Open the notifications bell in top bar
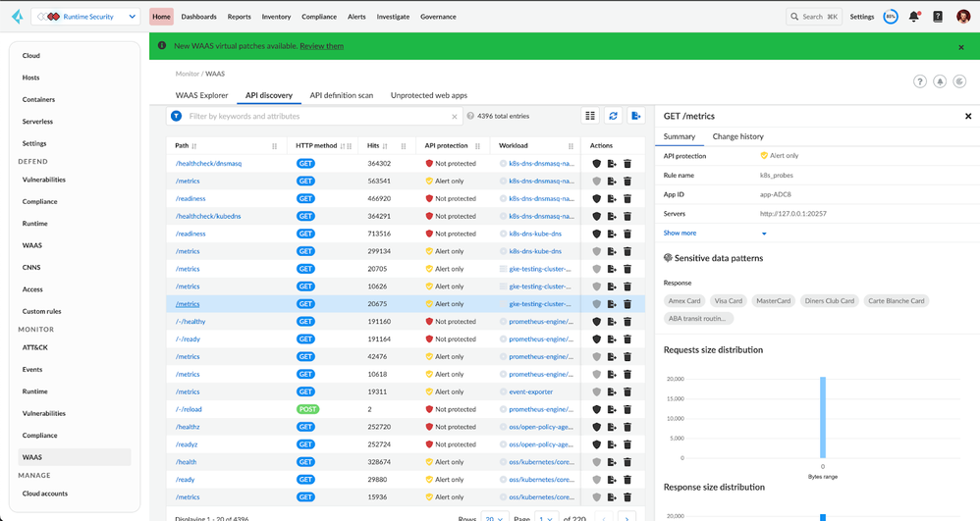Screen dimensions: 980x521 914,17
